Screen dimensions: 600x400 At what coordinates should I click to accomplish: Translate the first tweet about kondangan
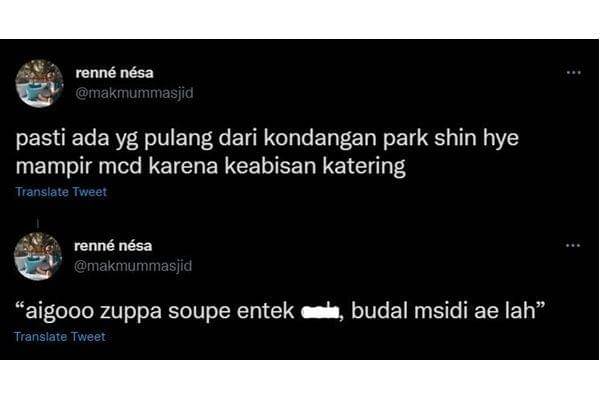click(61, 192)
